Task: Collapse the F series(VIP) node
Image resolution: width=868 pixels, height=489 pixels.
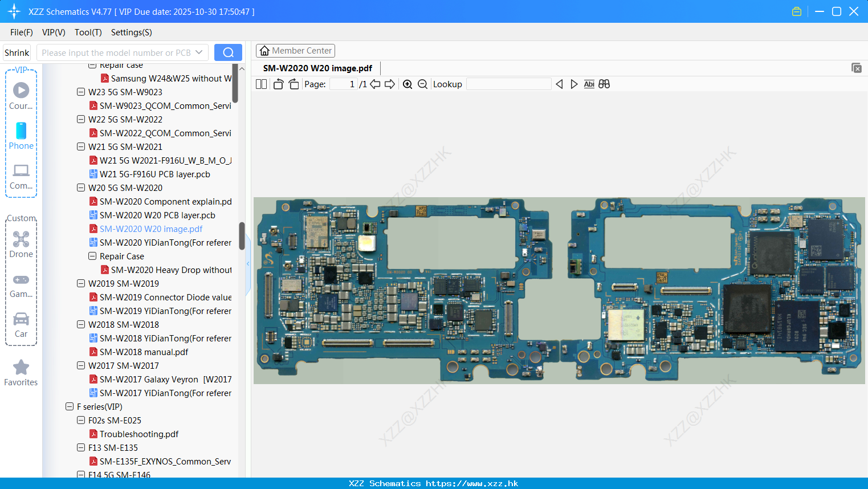Action: (x=70, y=406)
